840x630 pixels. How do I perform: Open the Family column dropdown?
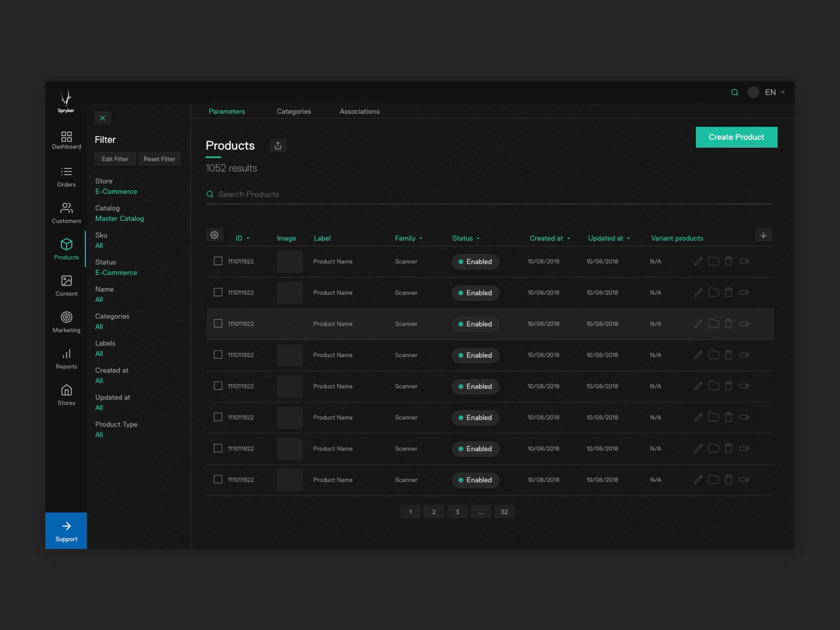click(x=408, y=238)
